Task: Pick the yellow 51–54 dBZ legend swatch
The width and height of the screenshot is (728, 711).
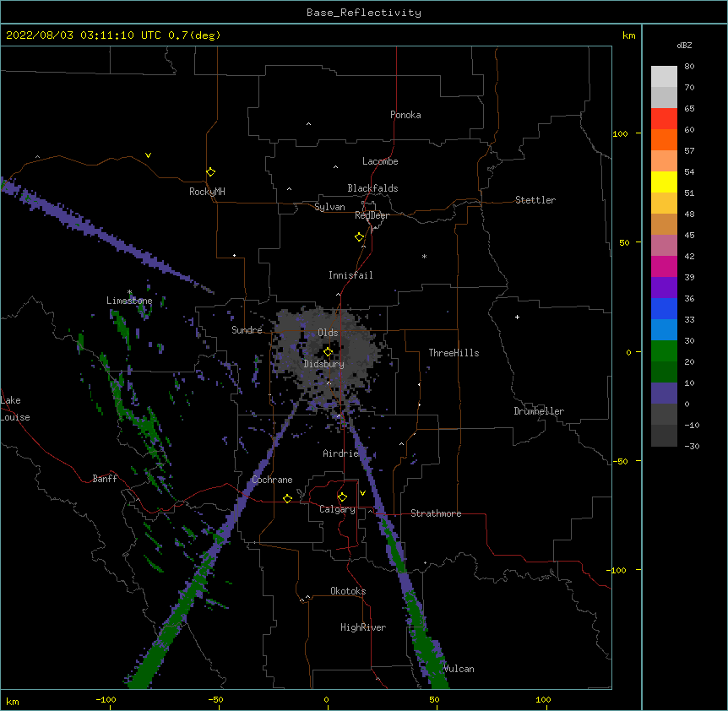Action: (664, 182)
